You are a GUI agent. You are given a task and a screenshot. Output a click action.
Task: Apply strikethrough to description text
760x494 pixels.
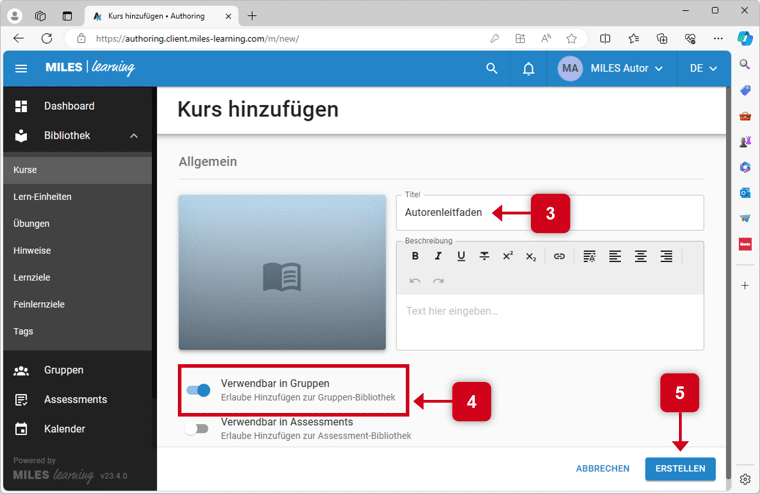(x=484, y=256)
